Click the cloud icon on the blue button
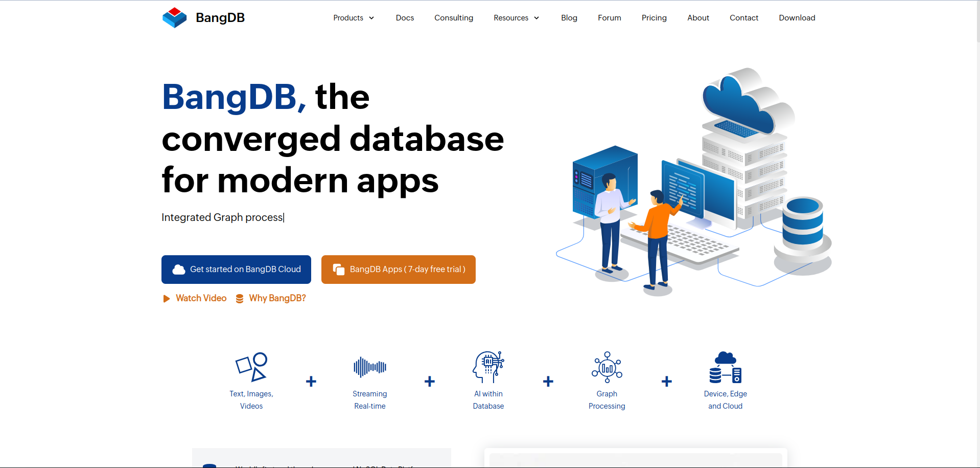The height and width of the screenshot is (468, 980). click(179, 270)
